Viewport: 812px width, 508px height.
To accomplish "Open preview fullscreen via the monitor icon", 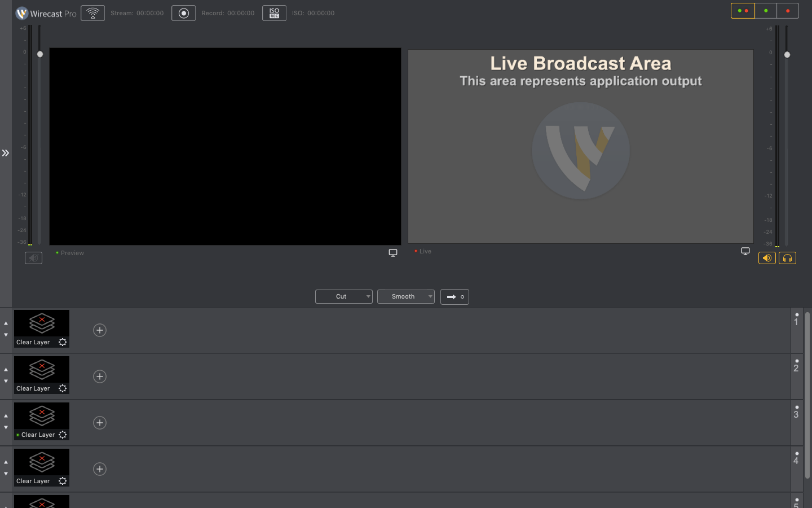I will [x=393, y=252].
